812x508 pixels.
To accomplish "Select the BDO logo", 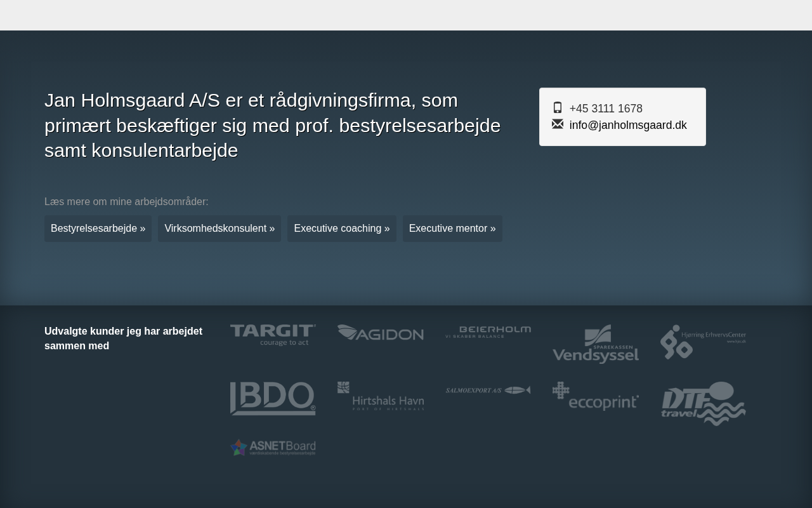I will 273,398.
